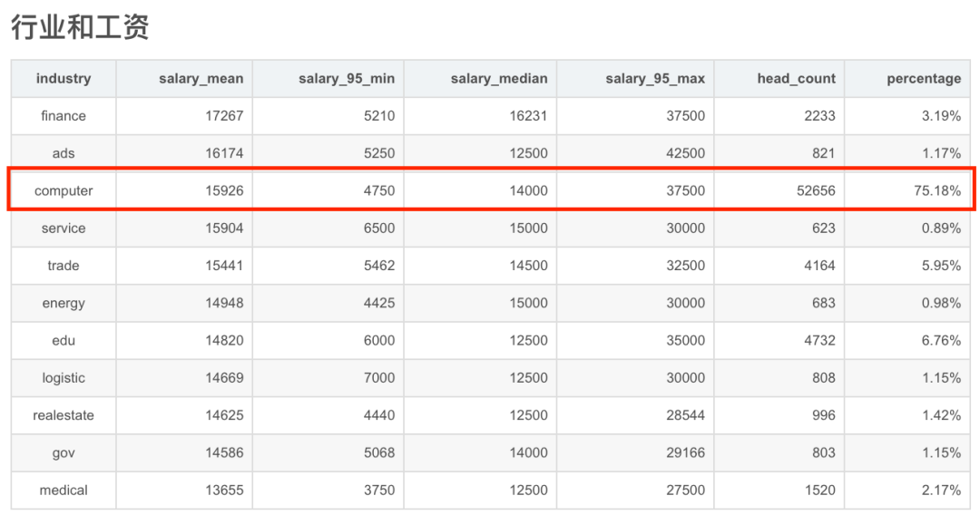980x515 pixels.
Task: Select the salary_median column header
Action: click(480, 79)
